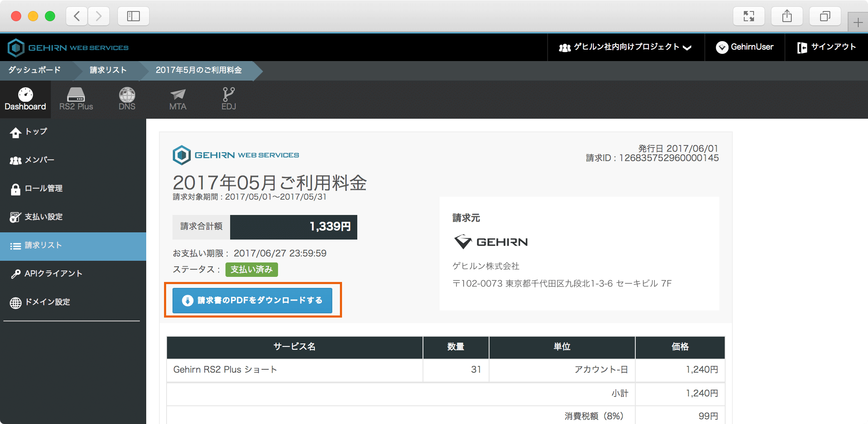Navigate to 請求リスト breadcrumb
868x424 pixels.
(108, 70)
